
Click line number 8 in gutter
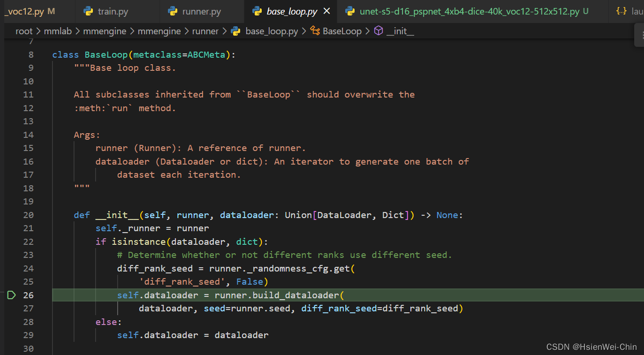(x=31, y=54)
